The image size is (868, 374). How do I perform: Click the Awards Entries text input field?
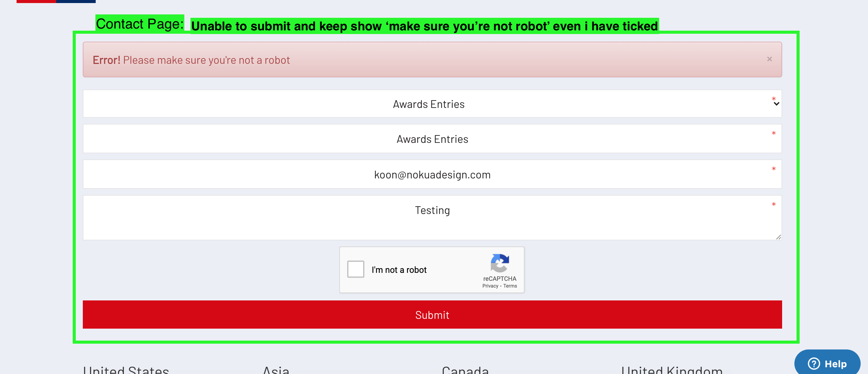tap(432, 139)
